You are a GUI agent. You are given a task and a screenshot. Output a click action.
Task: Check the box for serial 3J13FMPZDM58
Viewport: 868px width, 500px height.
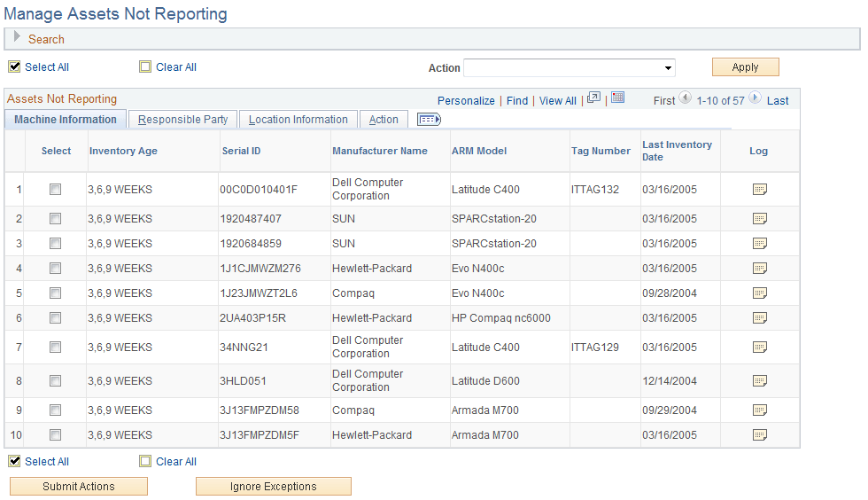click(55, 410)
